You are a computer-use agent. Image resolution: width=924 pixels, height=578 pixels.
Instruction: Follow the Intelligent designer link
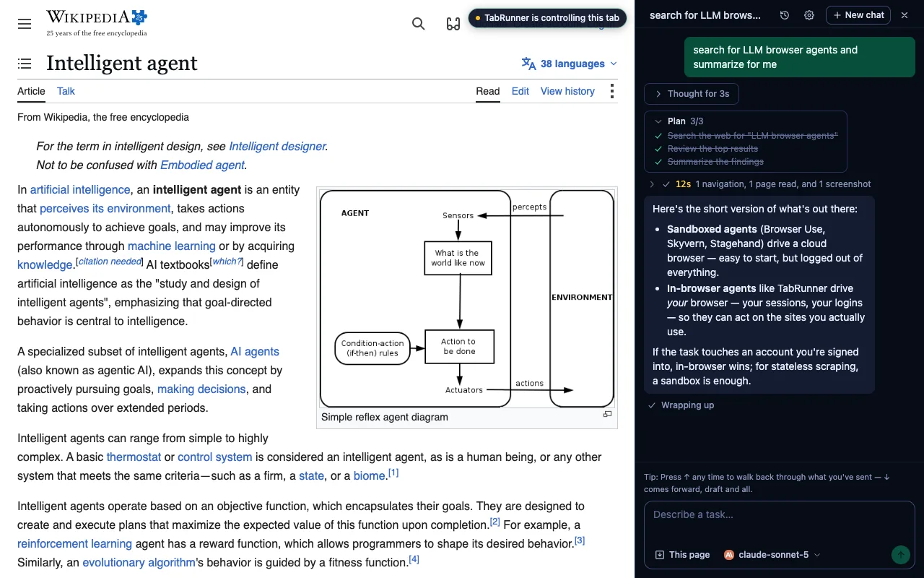click(277, 146)
